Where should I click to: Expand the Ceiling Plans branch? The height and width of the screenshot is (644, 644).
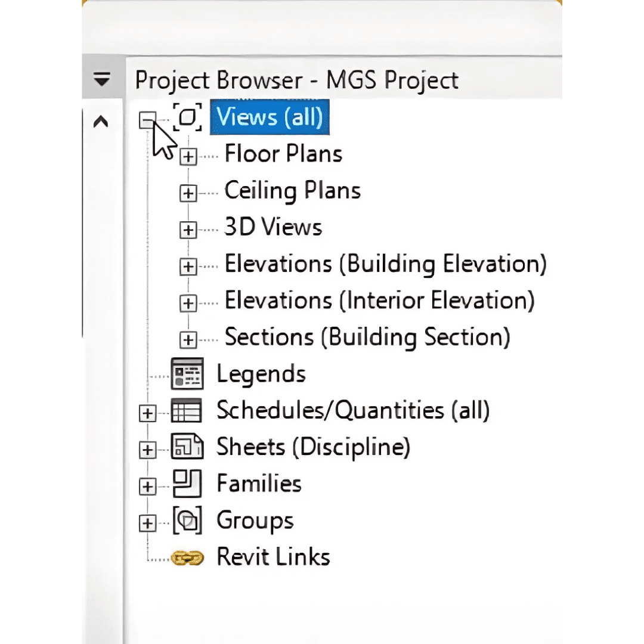188,193
